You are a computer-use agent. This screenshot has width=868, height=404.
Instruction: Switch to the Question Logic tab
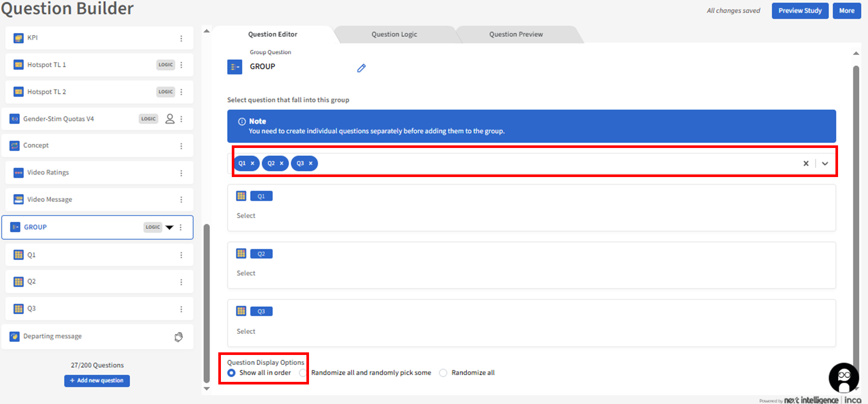394,34
